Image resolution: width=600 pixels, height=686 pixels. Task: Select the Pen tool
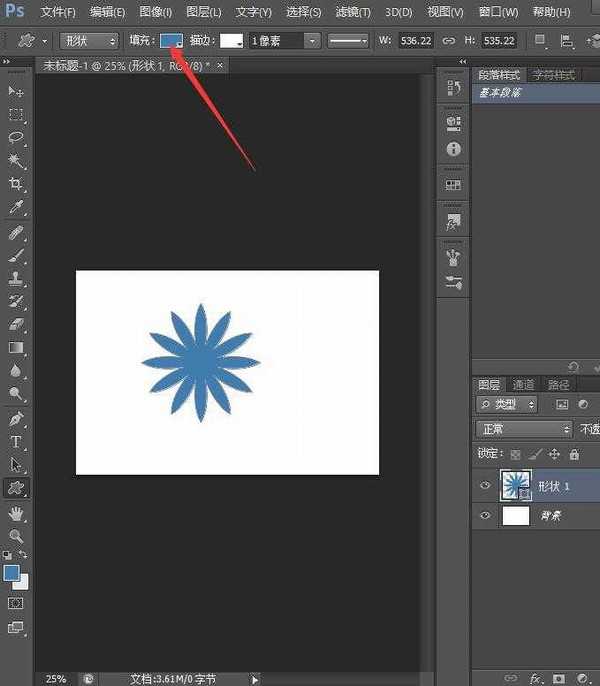16,419
